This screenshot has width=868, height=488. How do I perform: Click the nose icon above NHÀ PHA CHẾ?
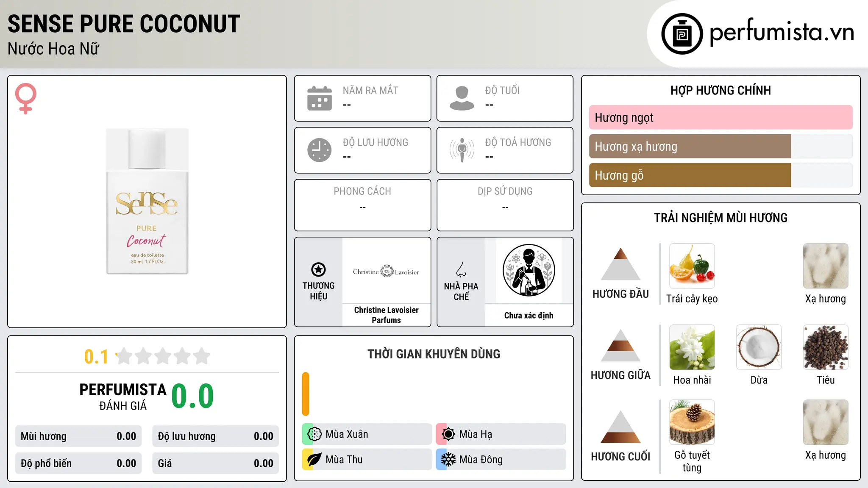click(461, 269)
